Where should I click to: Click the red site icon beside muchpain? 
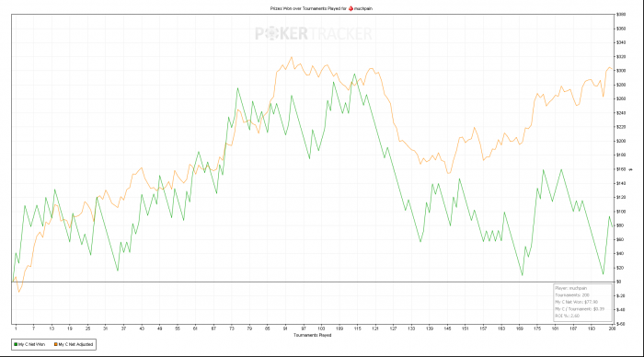[351, 8]
